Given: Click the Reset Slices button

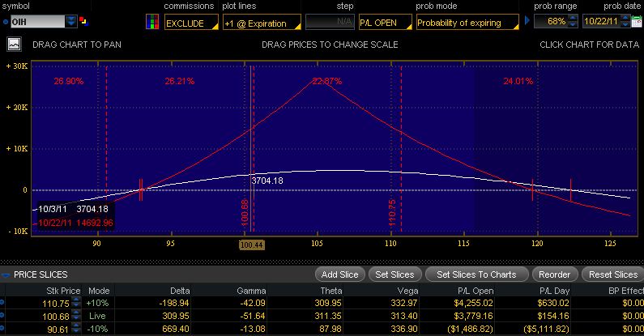Looking at the screenshot, I should (612, 274).
